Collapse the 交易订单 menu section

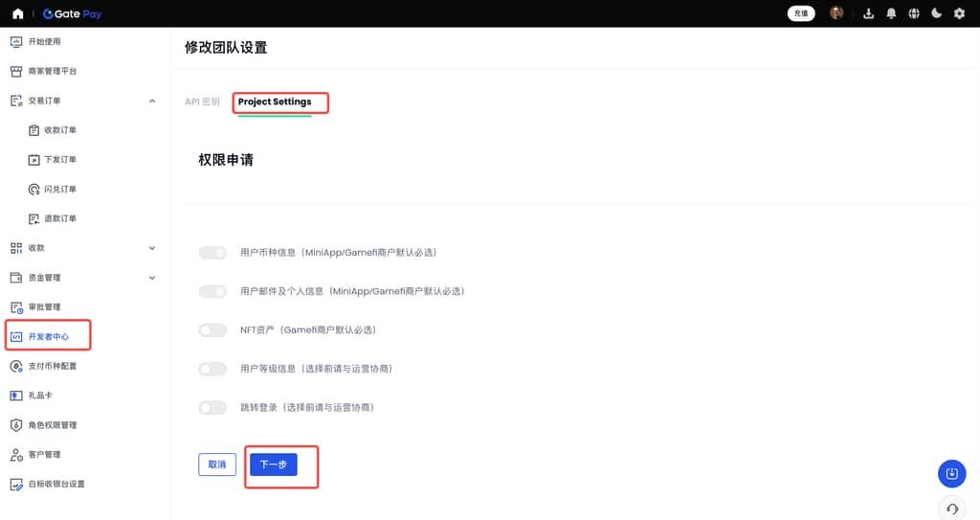pos(152,101)
